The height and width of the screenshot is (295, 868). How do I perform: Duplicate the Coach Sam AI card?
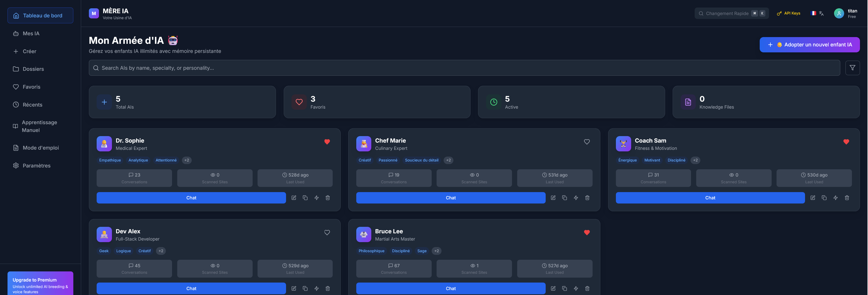[824, 198]
